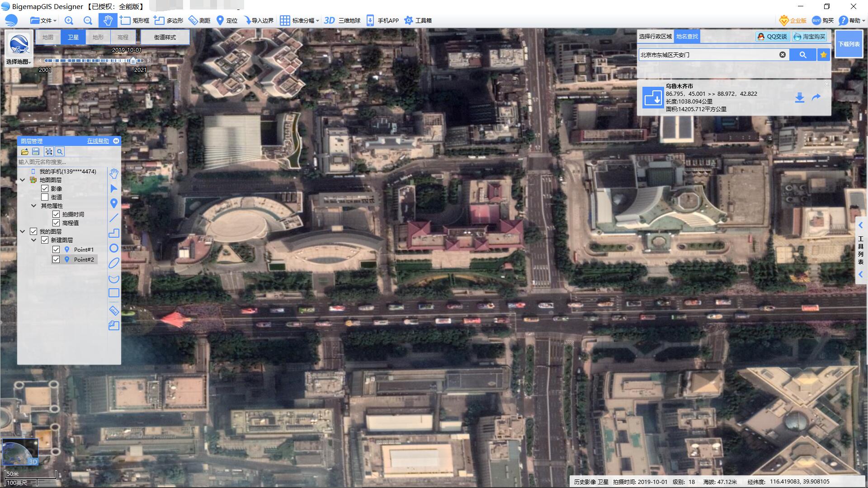This screenshot has width=868, height=488.
Task: Click the 街道样式 button
Action: (x=165, y=37)
